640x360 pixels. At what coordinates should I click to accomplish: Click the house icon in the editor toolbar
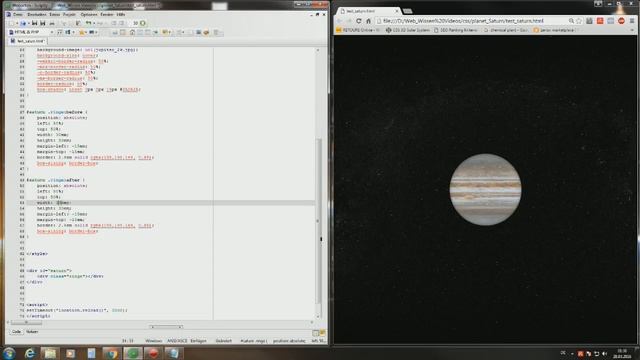coord(132,32)
